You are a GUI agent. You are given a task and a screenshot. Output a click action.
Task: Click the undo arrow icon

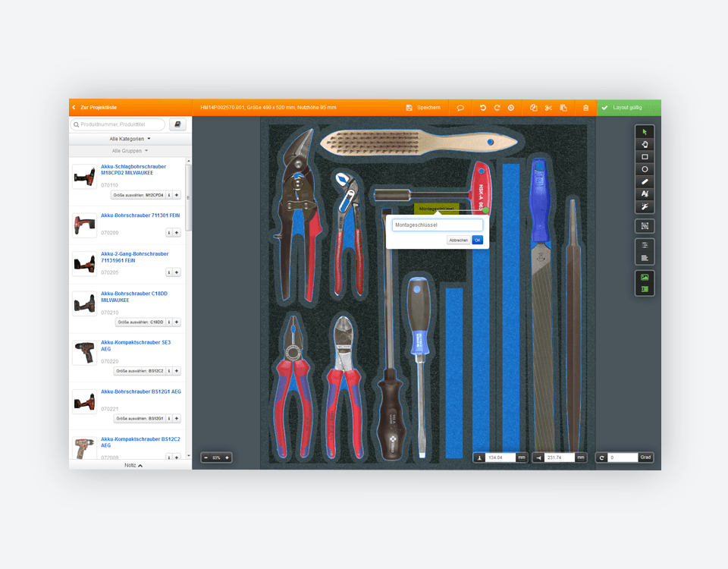click(483, 108)
